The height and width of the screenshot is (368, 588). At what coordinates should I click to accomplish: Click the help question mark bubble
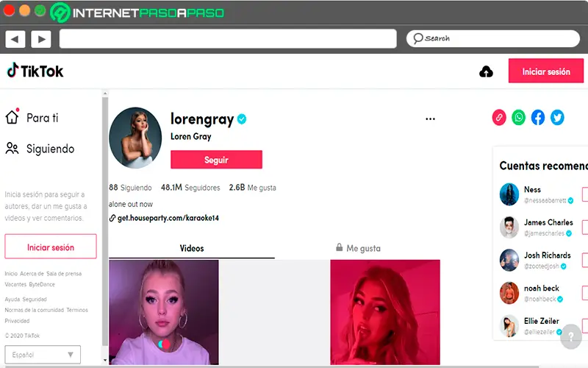tap(571, 336)
